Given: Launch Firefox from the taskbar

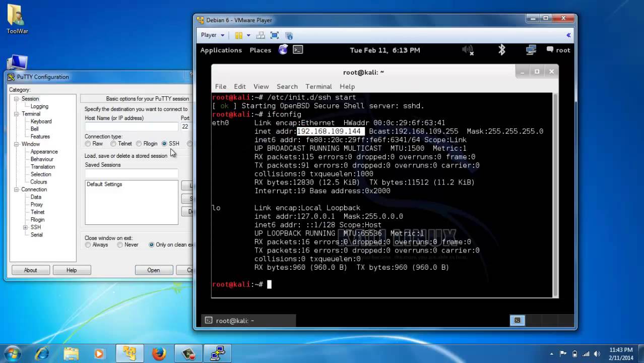Looking at the screenshot, I should click(x=159, y=354).
